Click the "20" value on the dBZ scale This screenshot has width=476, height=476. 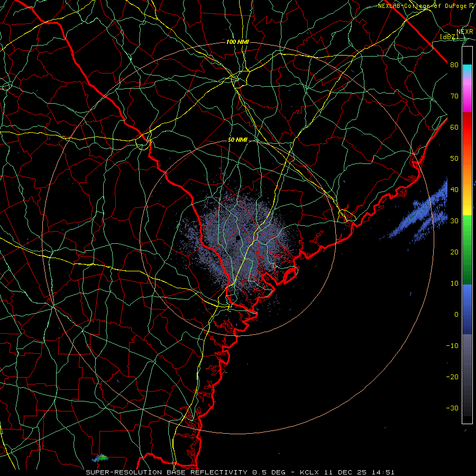coord(454,252)
